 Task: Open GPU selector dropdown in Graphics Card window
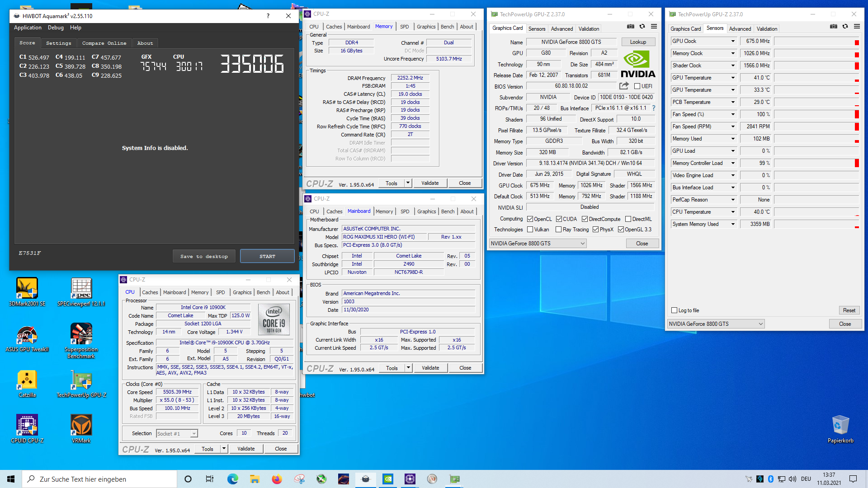pyautogui.click(x=538, y=244)
